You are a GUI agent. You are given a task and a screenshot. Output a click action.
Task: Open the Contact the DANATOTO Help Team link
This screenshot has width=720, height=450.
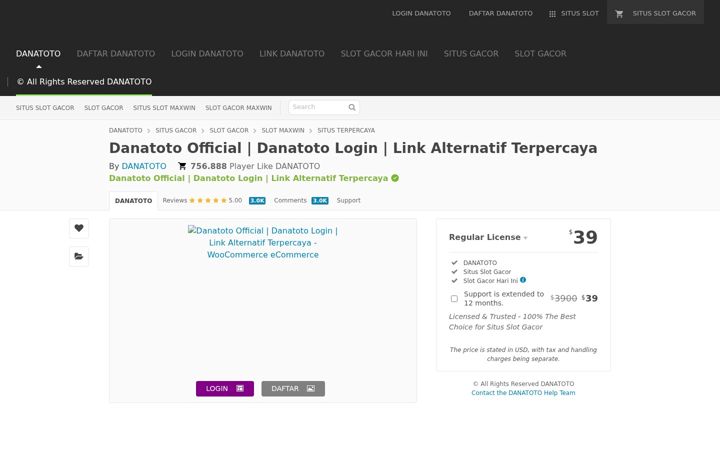pyautogui.click(x=523, y=393)
